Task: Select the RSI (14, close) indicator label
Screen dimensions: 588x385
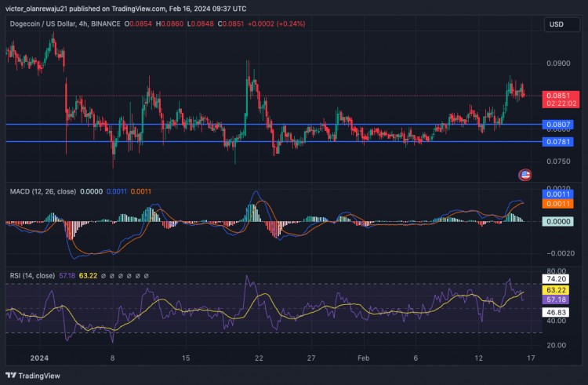Action: pyautogui.click(x=32, y=276)
